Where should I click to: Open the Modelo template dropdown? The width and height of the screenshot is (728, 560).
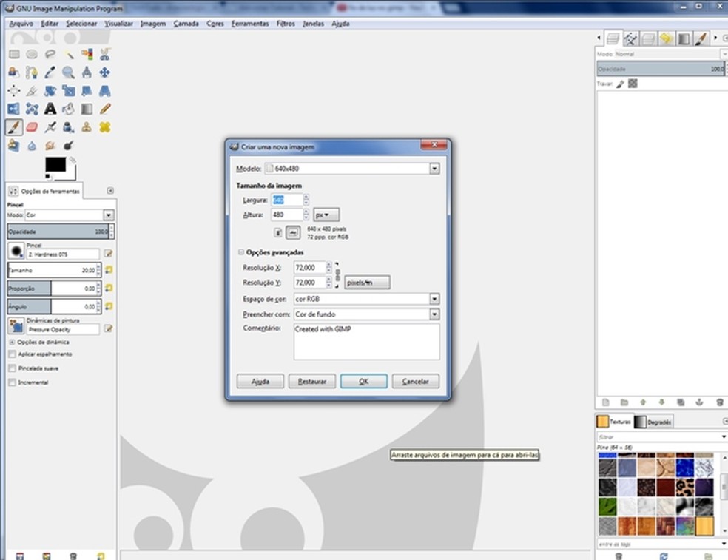pos(434,169)
